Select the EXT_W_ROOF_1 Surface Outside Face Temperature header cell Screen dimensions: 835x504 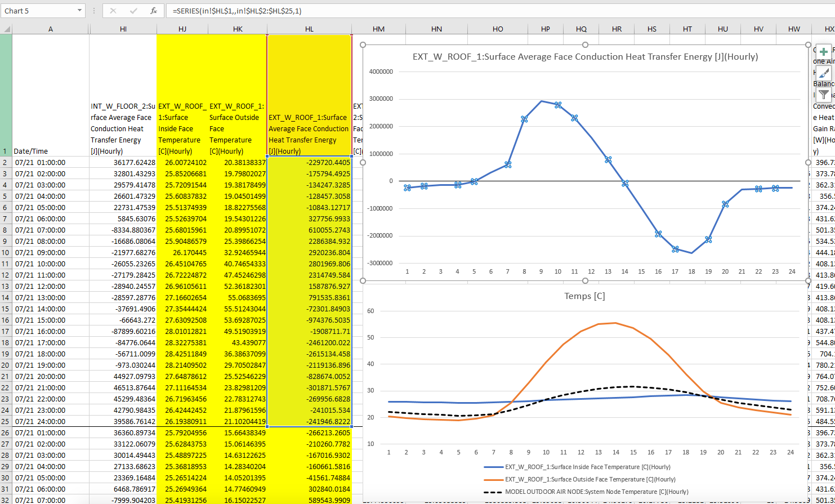[x=237, y=95]
